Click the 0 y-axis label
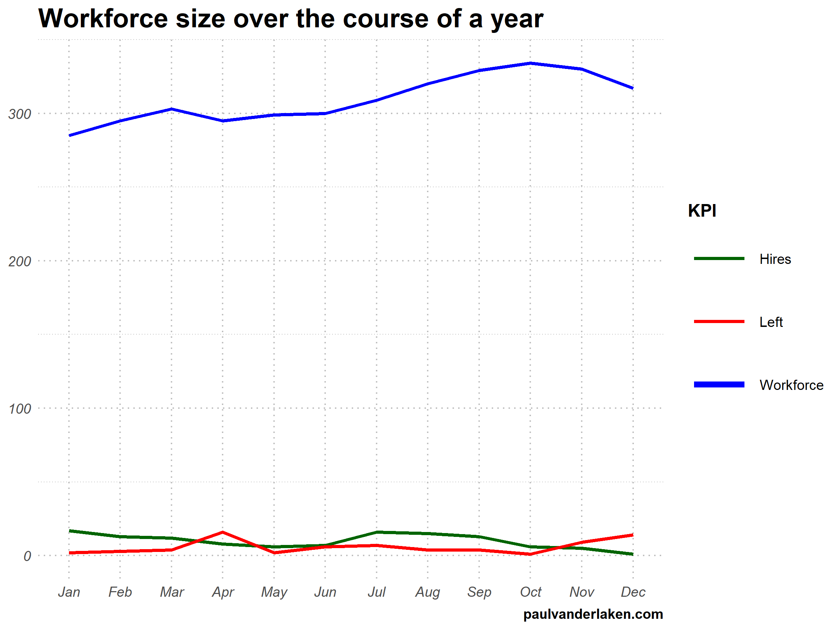This screenshot has height=630, width=840. coord(27,556)
